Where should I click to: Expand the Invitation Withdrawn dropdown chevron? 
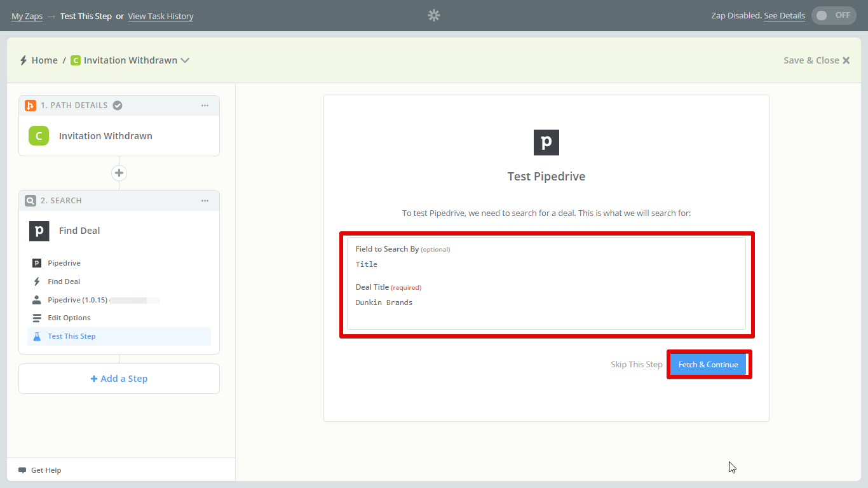(x=185, y=60)
